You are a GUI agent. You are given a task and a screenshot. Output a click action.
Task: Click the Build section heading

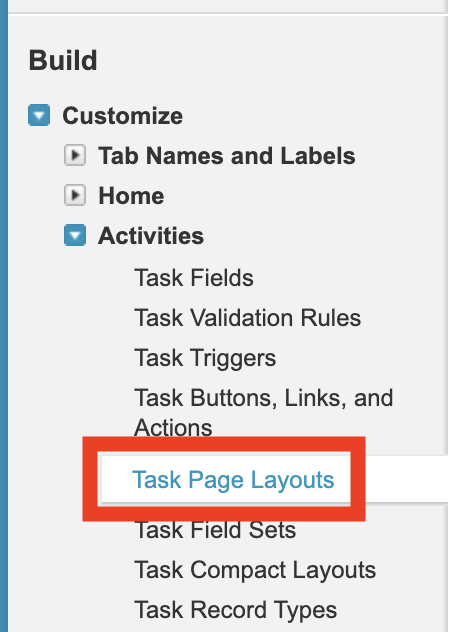pyautogui.click(x=63, y=60)
